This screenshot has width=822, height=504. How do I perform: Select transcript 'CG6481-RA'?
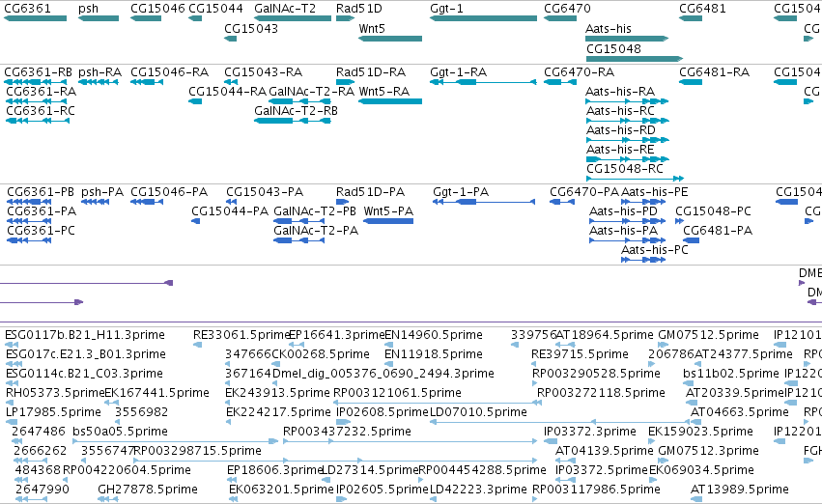pyautogui.click(x=715, y=72)
